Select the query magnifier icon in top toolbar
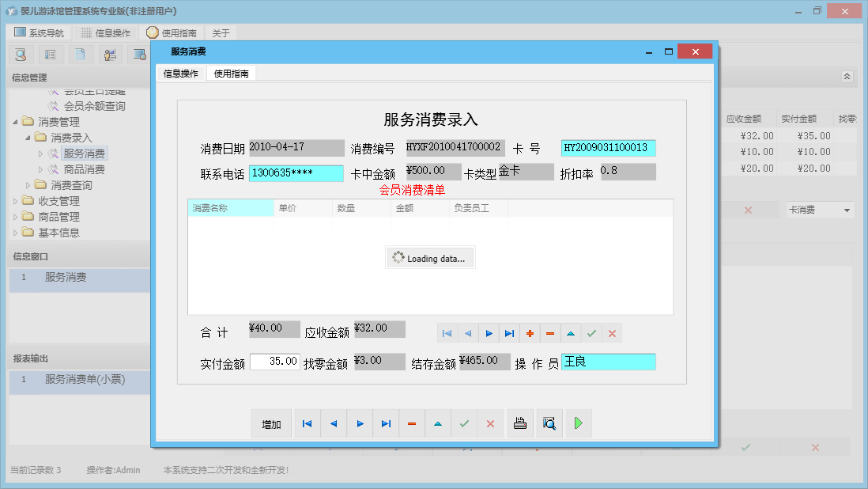868x489 pixels. click(x=21, y=54)
